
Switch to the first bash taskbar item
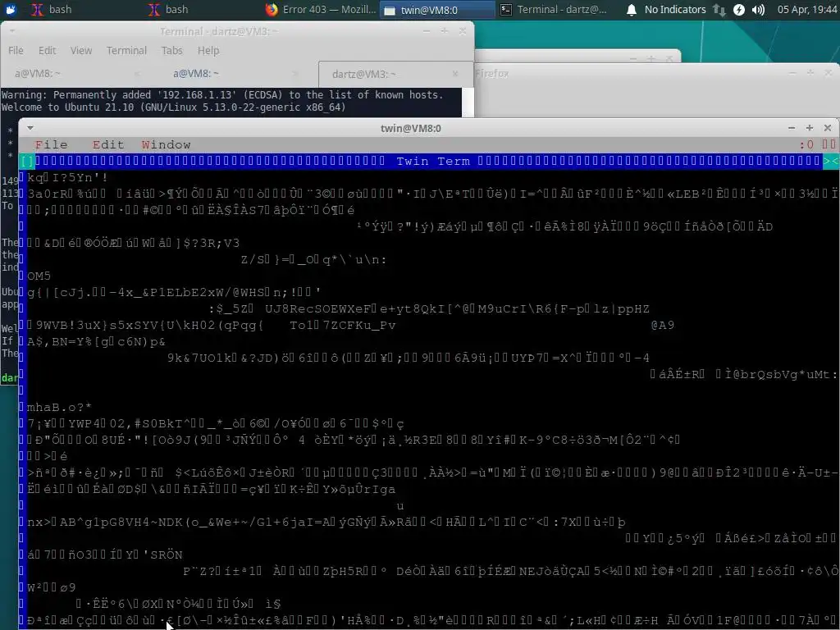point(52,10)
